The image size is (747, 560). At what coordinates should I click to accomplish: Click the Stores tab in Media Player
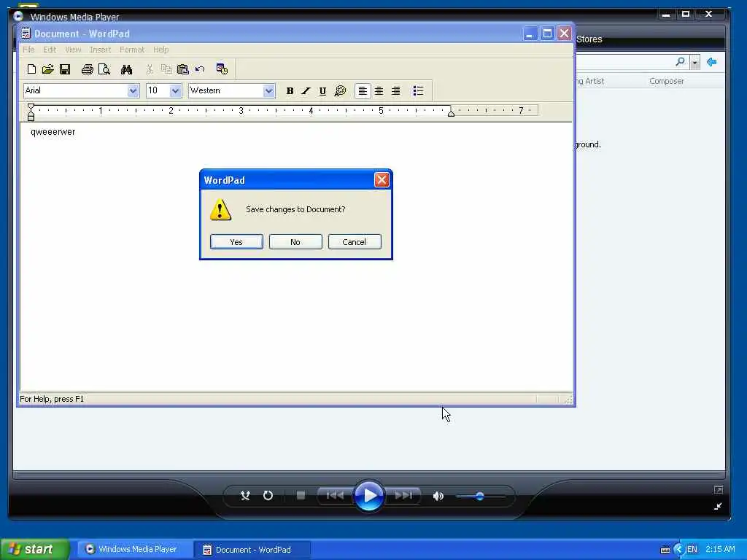tap(589, 39)
